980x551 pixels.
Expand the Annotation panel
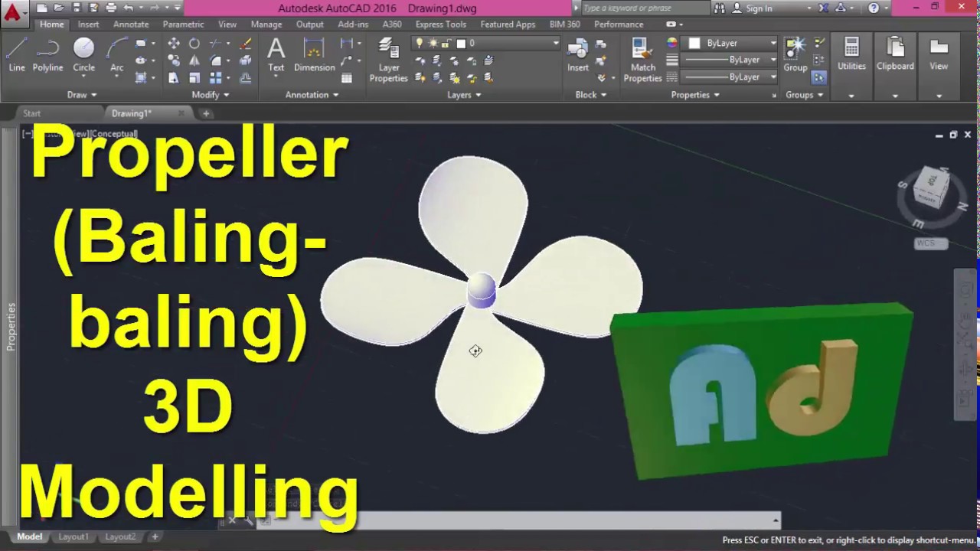(x=312, y=95)
